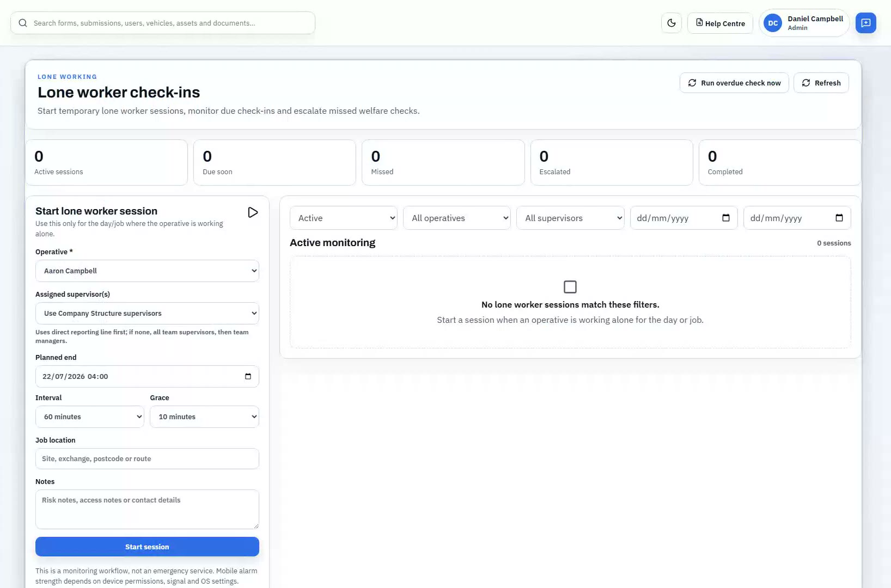Run overdue check now

click(x=734, y=83)
